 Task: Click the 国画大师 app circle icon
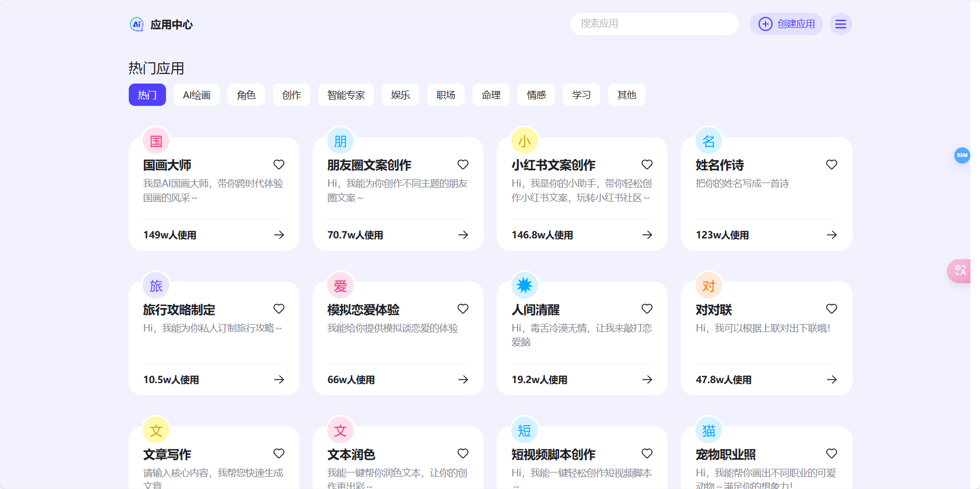(x=155, y=140)
